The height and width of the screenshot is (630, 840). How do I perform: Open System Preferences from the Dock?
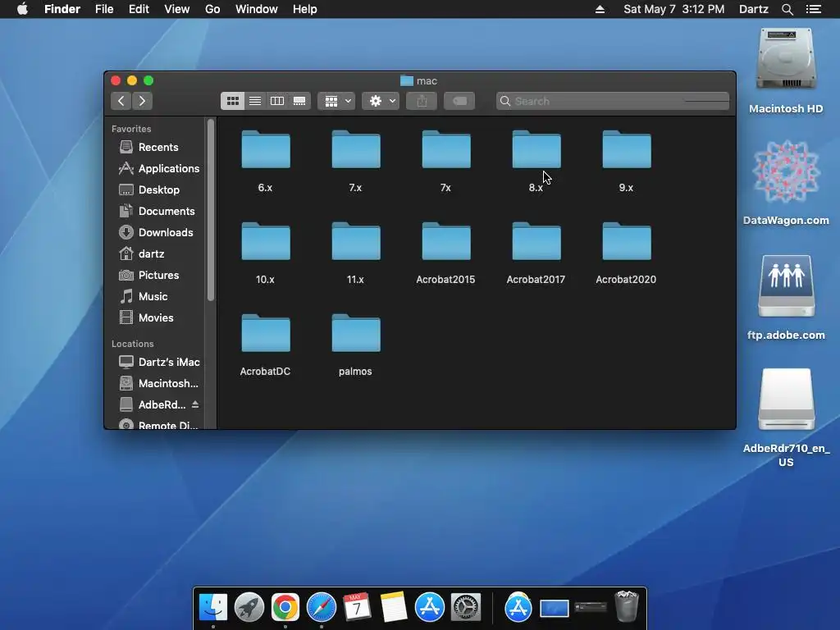pyautogui.click(x=466, y=608)
